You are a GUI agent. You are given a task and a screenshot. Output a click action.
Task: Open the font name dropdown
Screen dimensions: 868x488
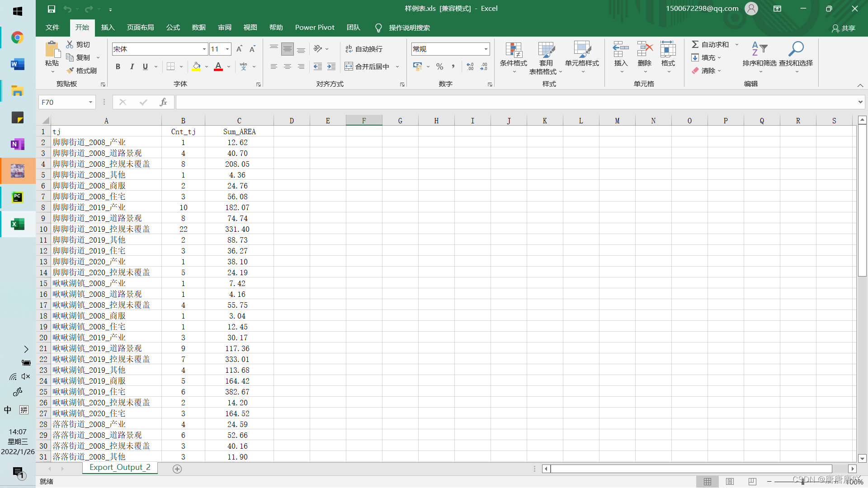coord(204,49)
